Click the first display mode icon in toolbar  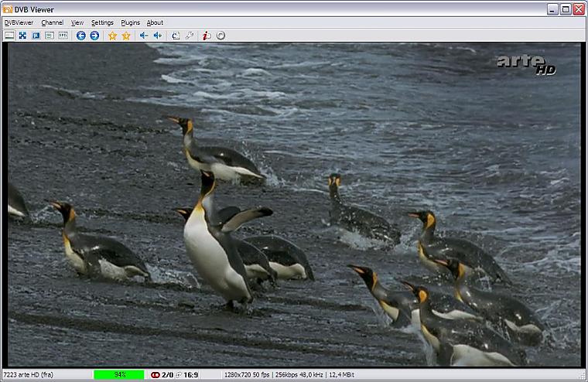(9, 36)
